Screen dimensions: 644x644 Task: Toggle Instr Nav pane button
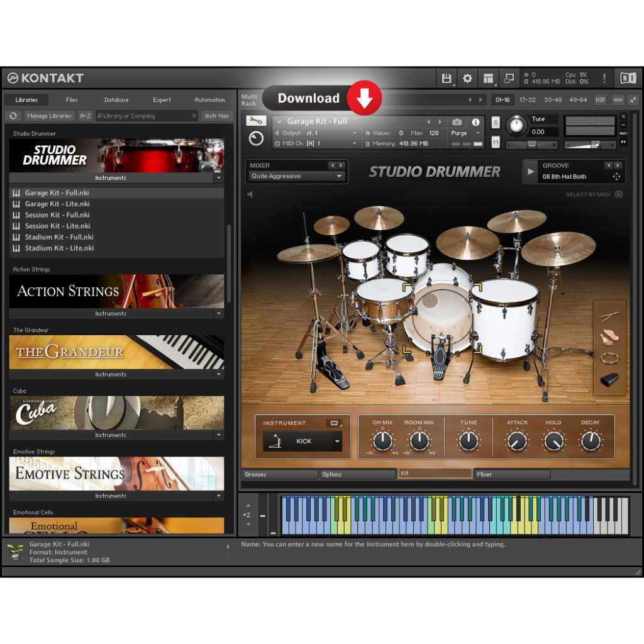pos(216,116)
